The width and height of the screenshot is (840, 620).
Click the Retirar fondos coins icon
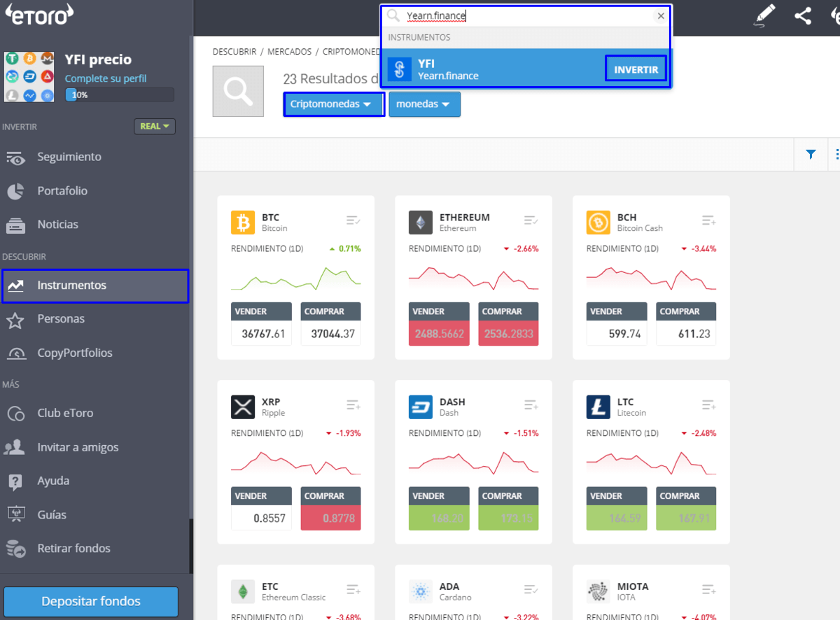16,549
